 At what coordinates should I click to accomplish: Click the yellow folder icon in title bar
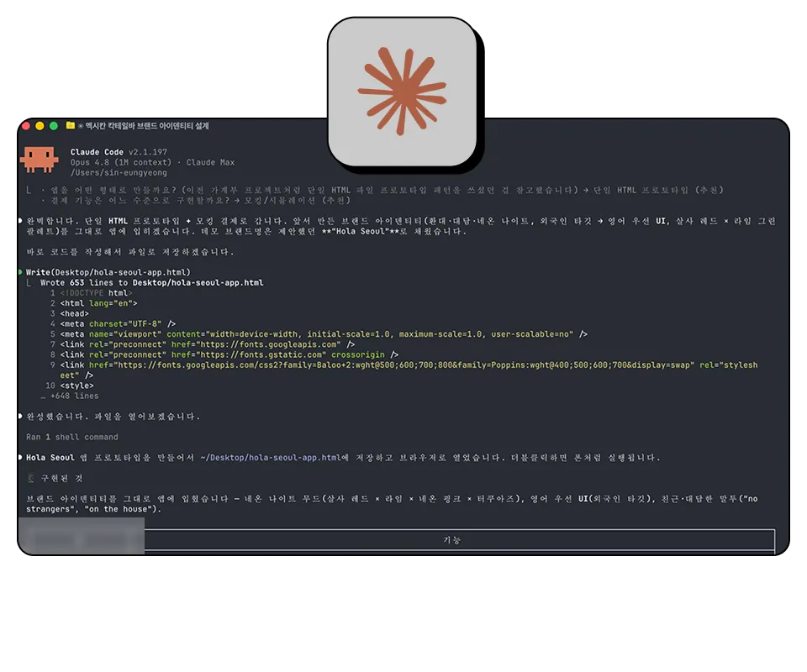point(71,125)
